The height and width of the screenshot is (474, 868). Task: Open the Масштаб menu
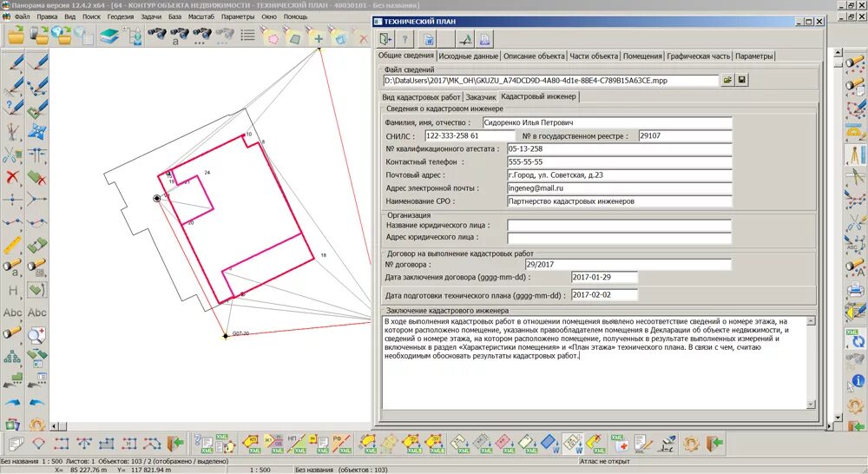tap(201, 16)
